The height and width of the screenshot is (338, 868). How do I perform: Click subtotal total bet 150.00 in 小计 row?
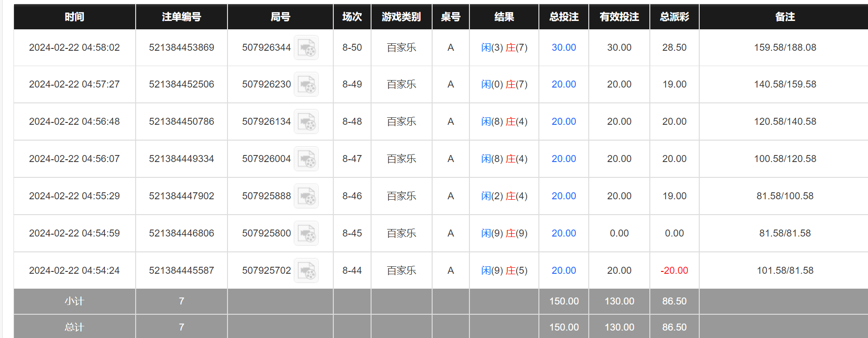[x=564, y=301]
